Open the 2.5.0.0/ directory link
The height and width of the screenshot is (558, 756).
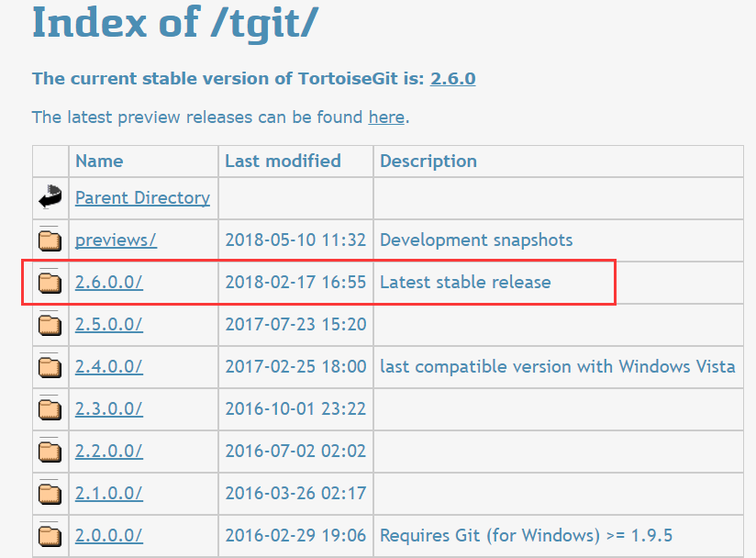(108, 324)
